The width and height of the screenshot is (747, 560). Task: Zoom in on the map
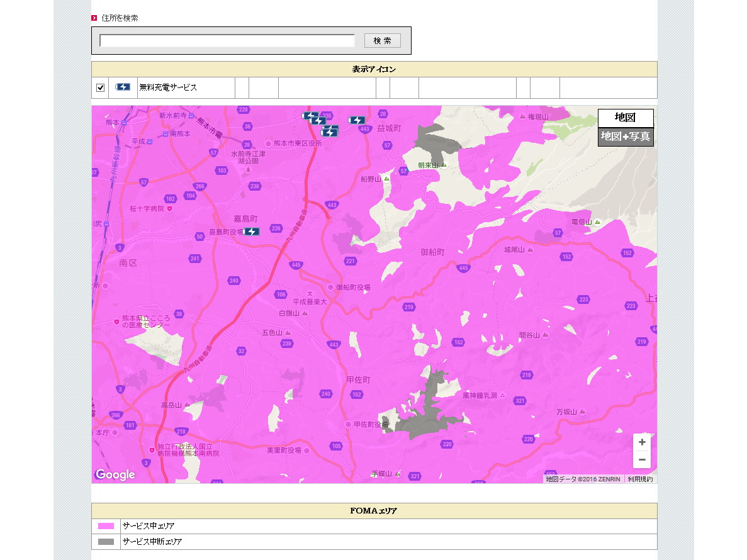[641, 442]
